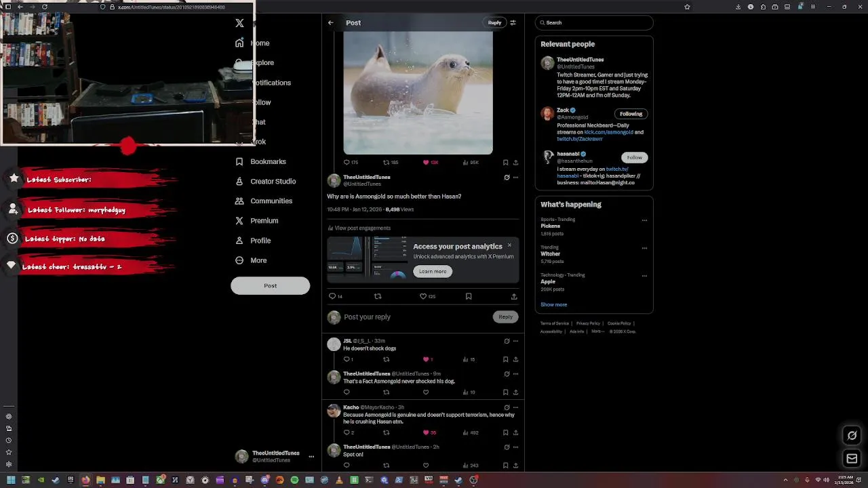The image size is (868, 488).
Task: Ask Grok about the main Asmongold post
Action: 507,178
